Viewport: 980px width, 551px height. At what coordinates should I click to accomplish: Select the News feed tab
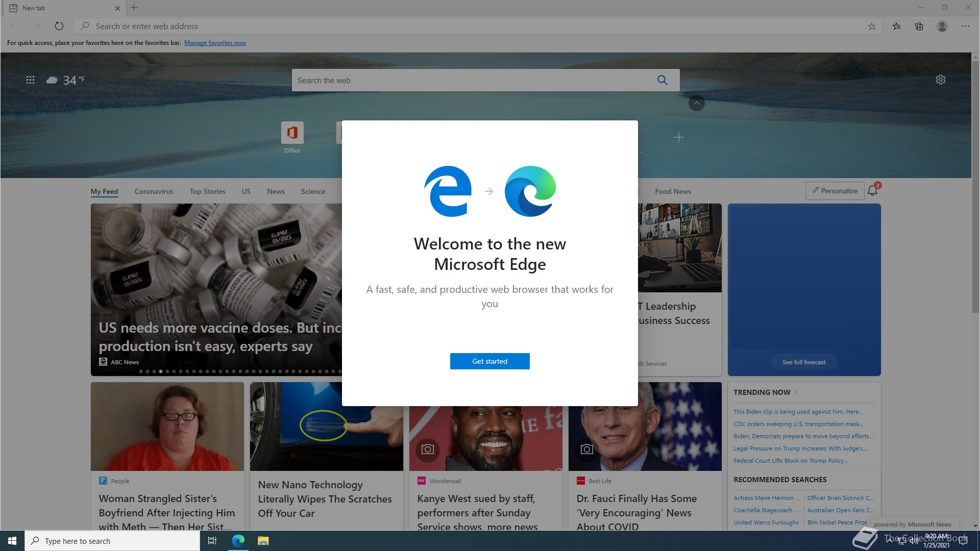[276, 191]
